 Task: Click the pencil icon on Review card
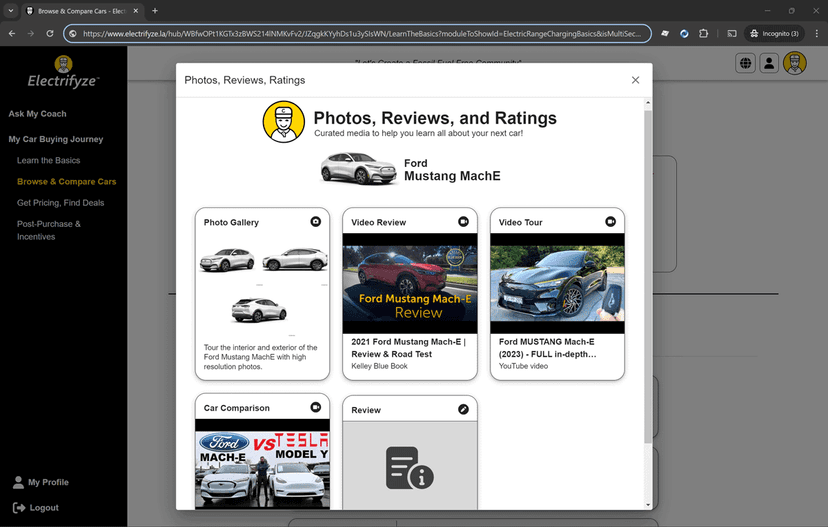pos(463,409)
